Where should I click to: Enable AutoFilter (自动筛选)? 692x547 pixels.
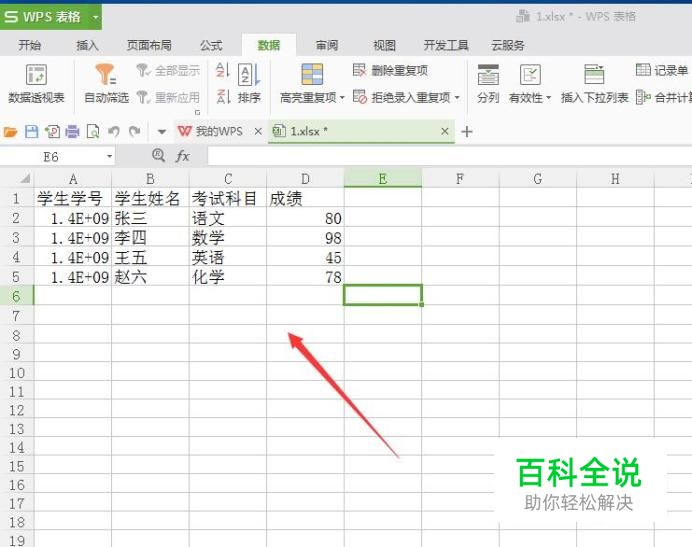[106, 83]
